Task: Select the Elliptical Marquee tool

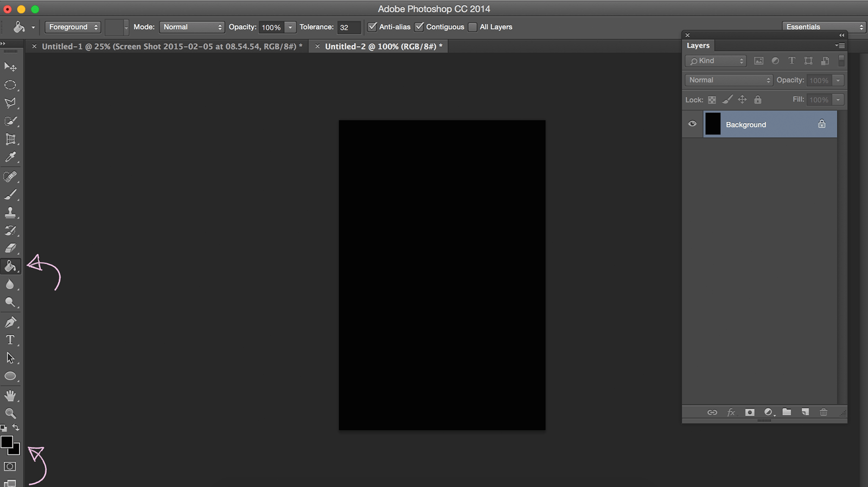Action: coord(10,85)
